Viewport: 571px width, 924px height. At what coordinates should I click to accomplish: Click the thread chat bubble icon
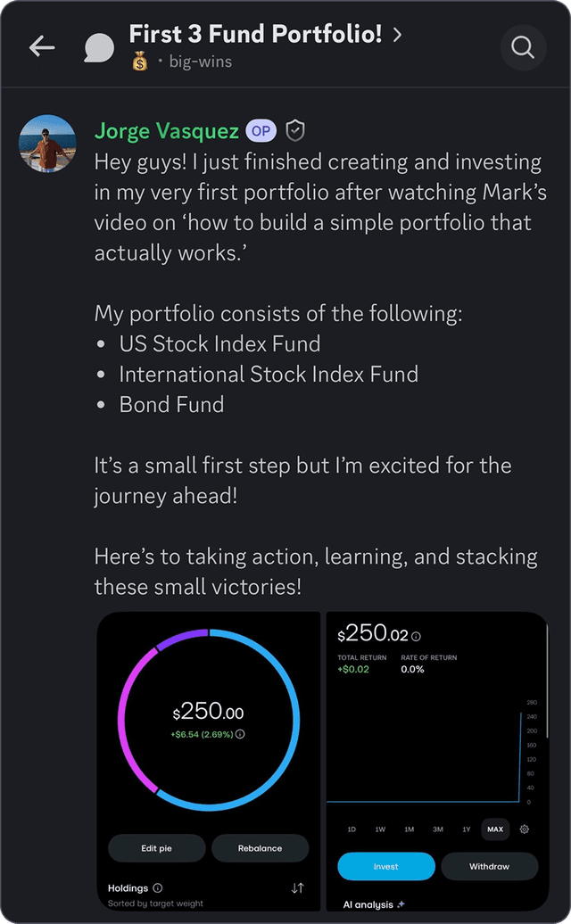coord(98,48)
